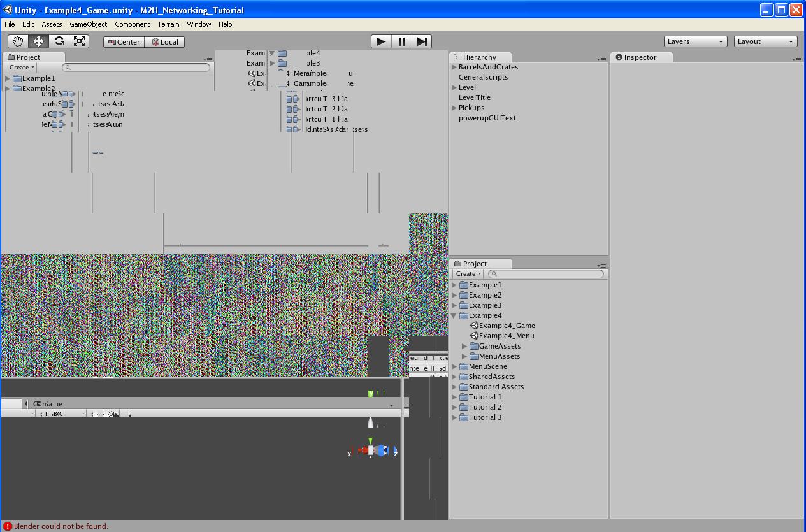Screen dimensions: 806x532
Task: Open the Layers dropdown
Action: [695, 41]
